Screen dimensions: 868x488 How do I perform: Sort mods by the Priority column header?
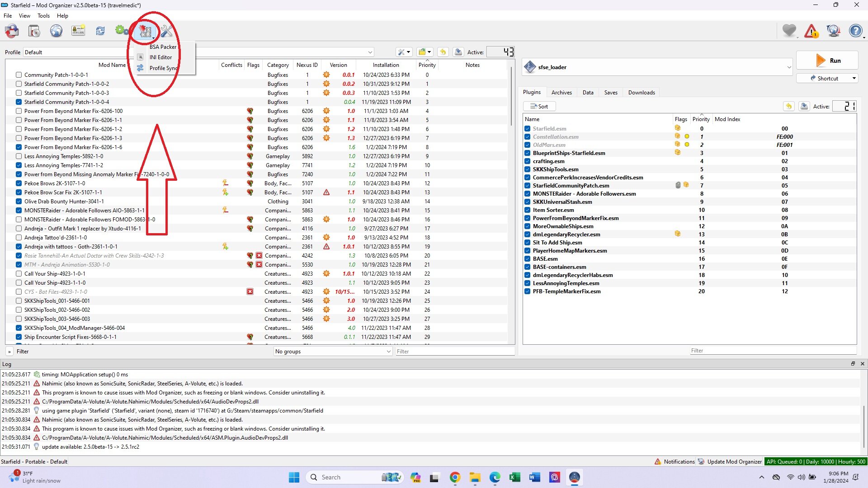[x=427, y=65]
